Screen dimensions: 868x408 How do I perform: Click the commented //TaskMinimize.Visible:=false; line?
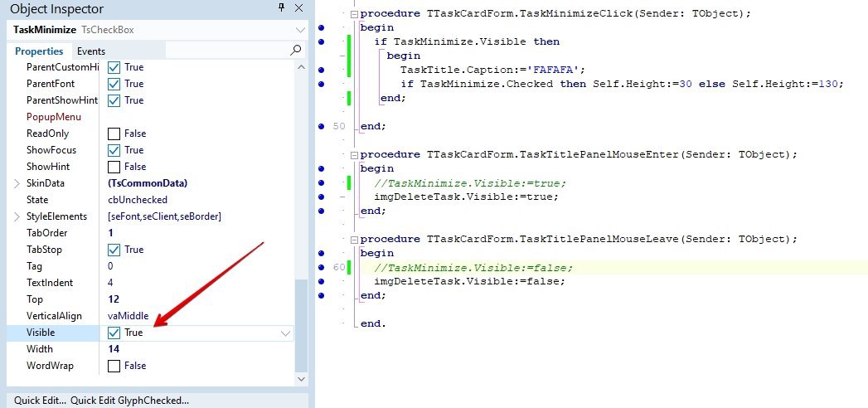pyautogui.click(x=473, y=267)
